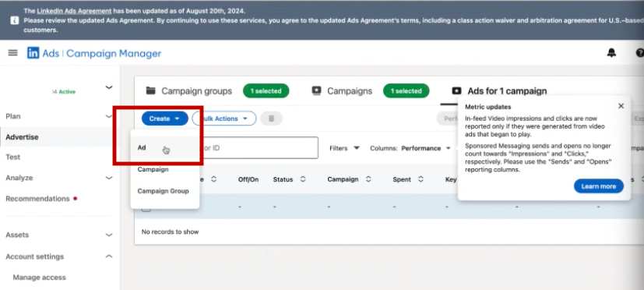Open the Bulk Actions dropdown
This screenshot has width=644, height=290.
224,118
